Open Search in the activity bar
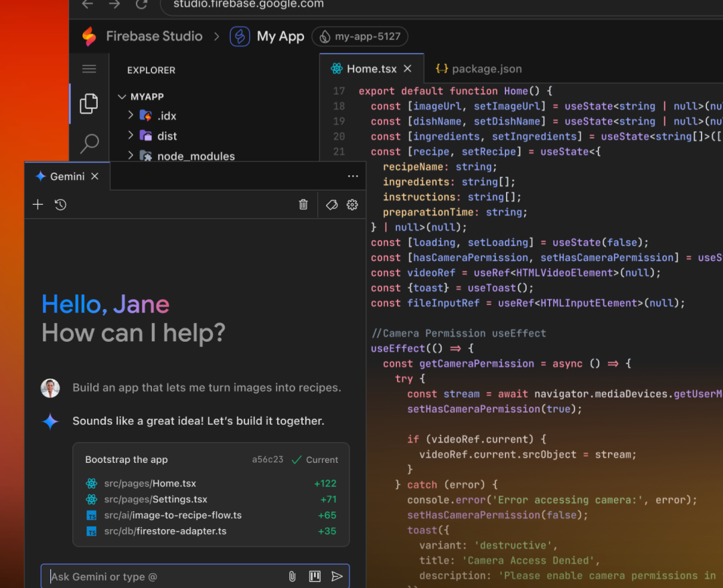 88,144
